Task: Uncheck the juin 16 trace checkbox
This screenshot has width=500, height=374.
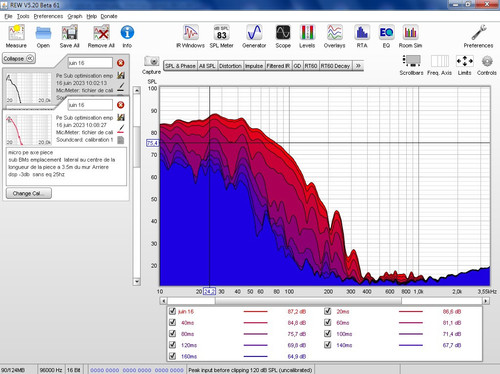Action: coord(172,311)
